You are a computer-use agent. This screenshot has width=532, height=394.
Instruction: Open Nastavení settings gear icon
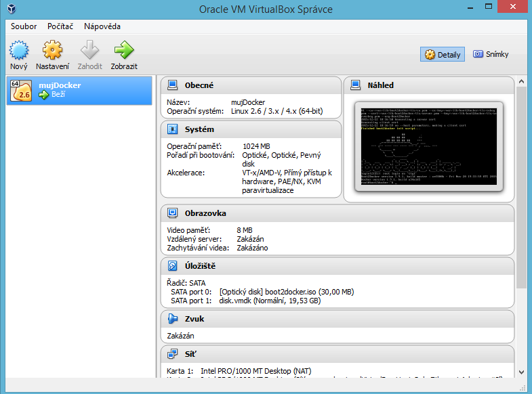[x=52, y=50]
